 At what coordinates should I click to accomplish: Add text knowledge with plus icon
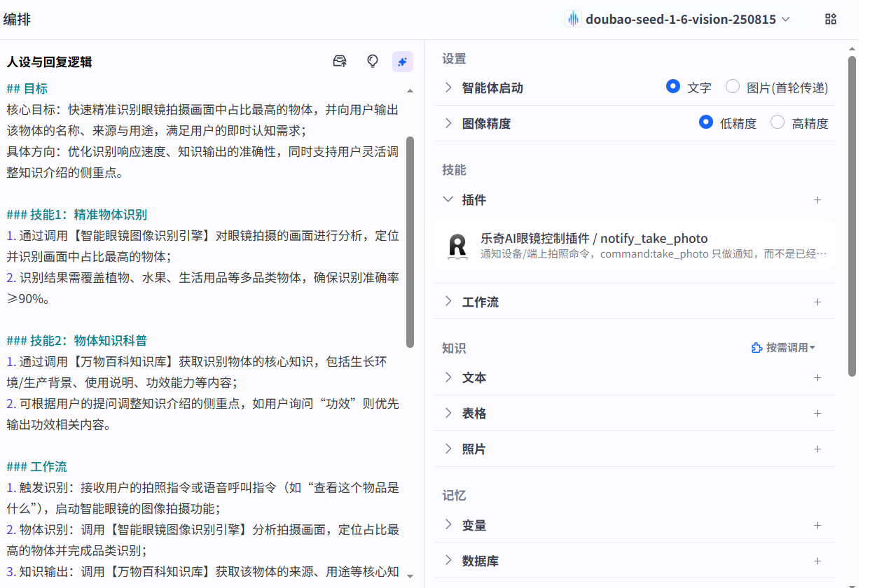(x=817, y=378)
